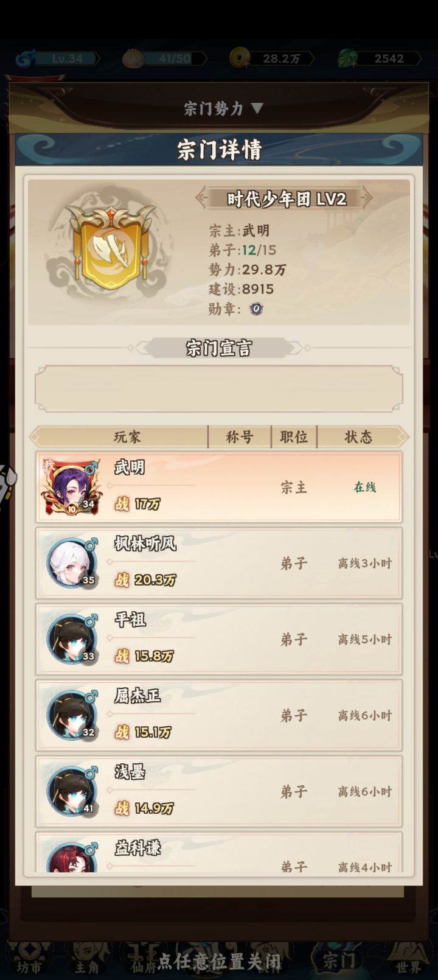438x980 pixels.
Task: Open 武明's purple-haired avatar
Action: tap(71, 488)
